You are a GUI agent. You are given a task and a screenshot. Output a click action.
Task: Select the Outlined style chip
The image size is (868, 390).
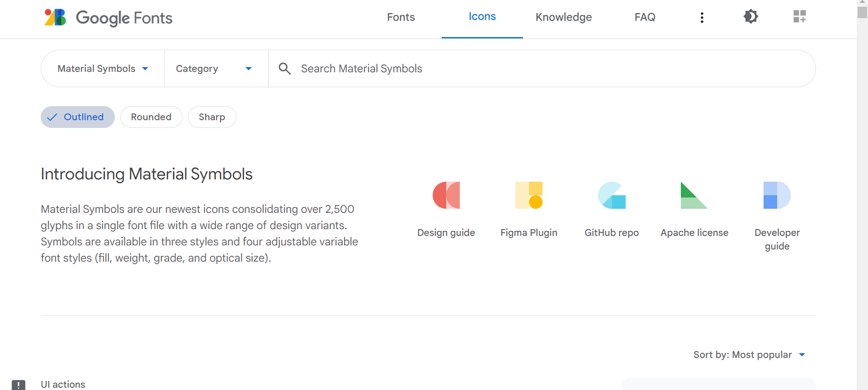tap(78, 117)
